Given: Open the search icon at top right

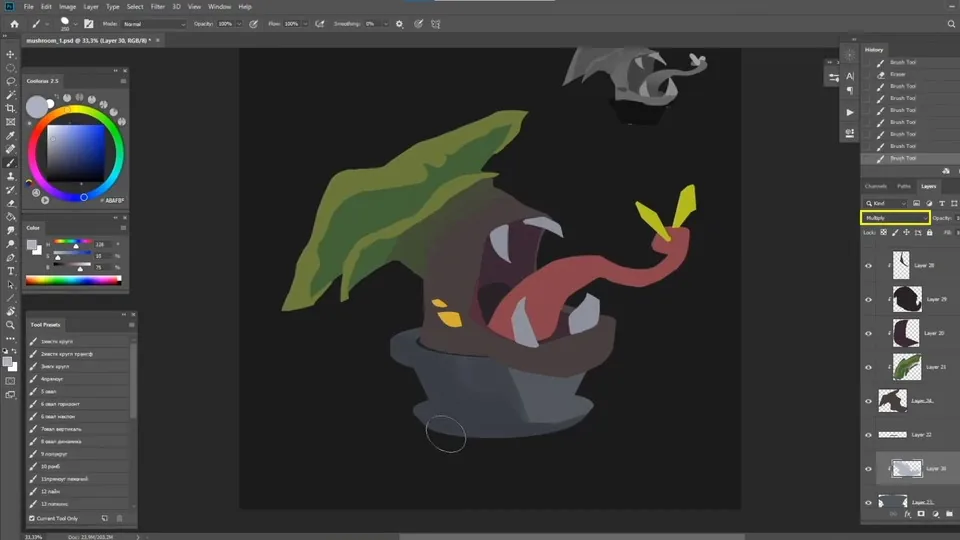Looking at the screenshot, I should pos(951,24).
